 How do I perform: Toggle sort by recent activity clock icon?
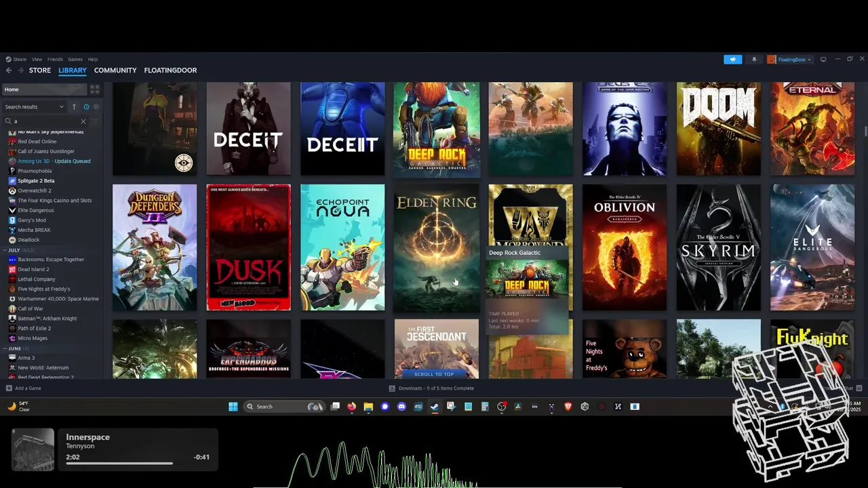pos(86,106)
